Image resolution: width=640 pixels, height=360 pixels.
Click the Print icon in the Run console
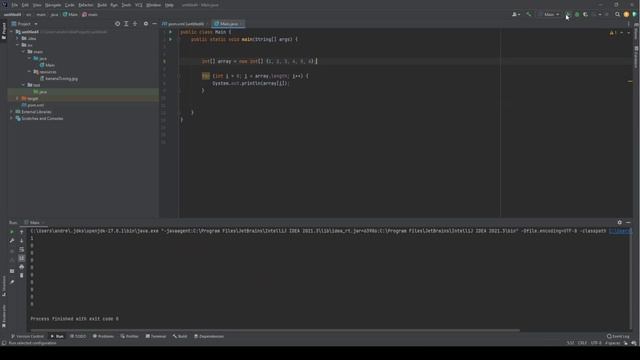pyautogui.click(x=22, y=267)
